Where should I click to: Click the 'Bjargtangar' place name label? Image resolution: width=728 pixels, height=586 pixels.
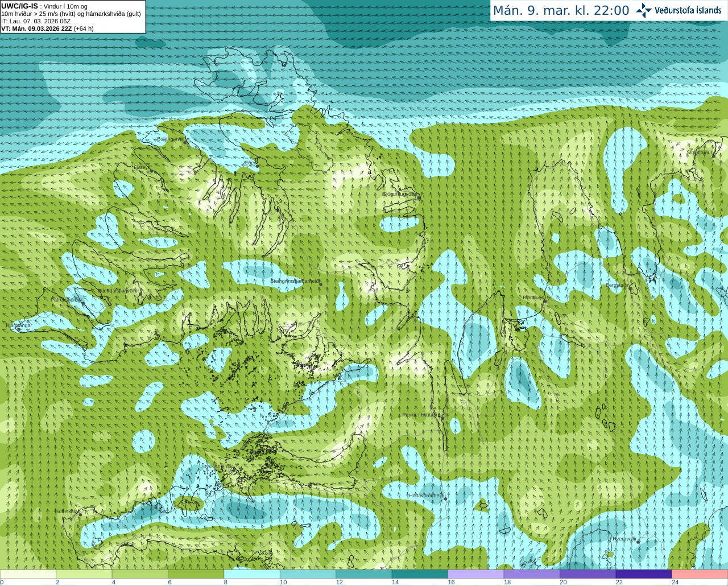click(x=19, y=325)
